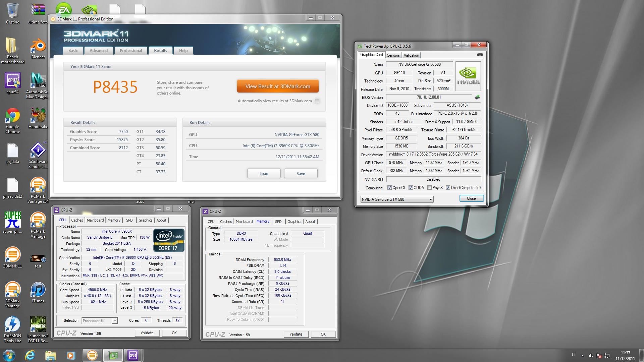Switch to the Validation tab in GPU-Z
The image size is (644, 362).
click(411, 55)
